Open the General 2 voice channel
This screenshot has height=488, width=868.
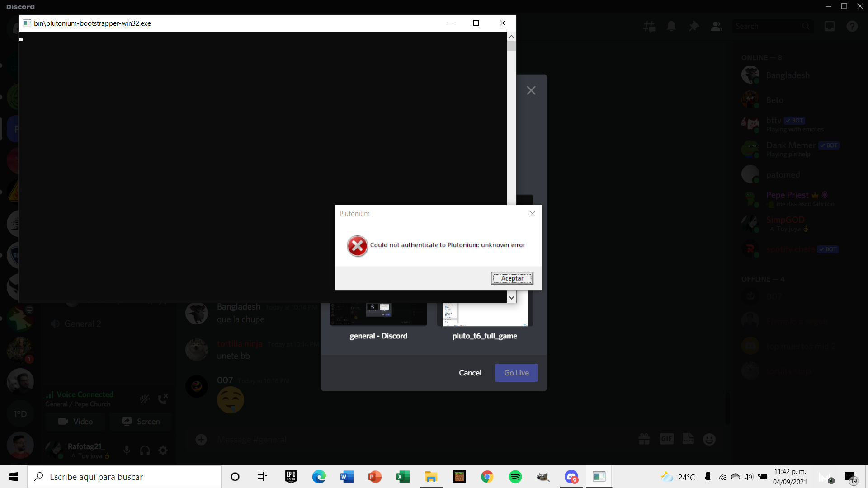point(83,324)
